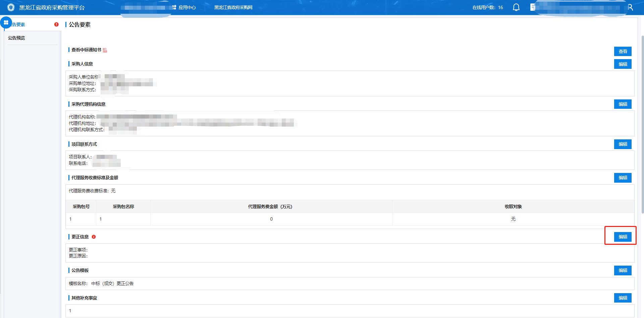
Task: Click the 代理服务费金额 (万元) column header
Action: point(271,207)
